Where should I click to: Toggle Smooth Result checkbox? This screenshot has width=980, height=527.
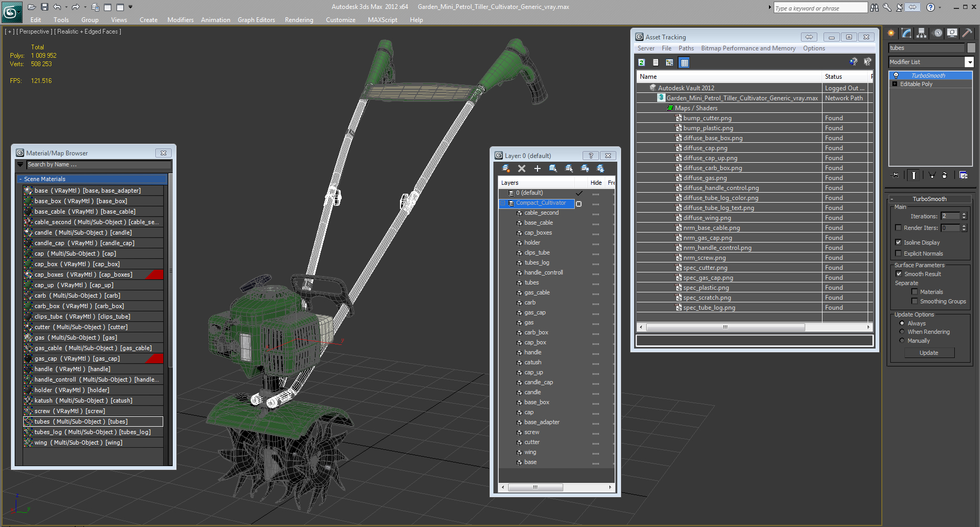(899, 274)
